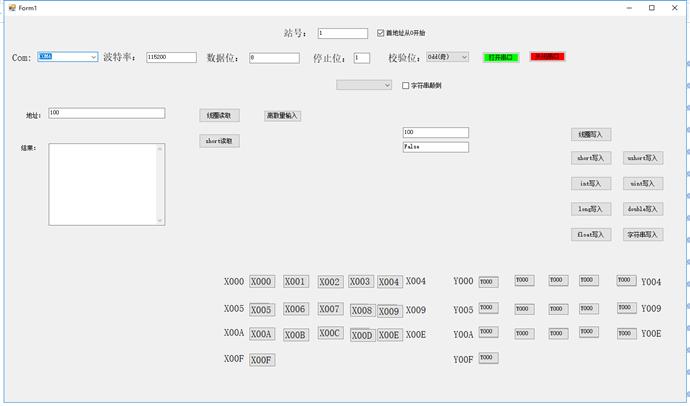Click the X00F input indicator button

261,360
